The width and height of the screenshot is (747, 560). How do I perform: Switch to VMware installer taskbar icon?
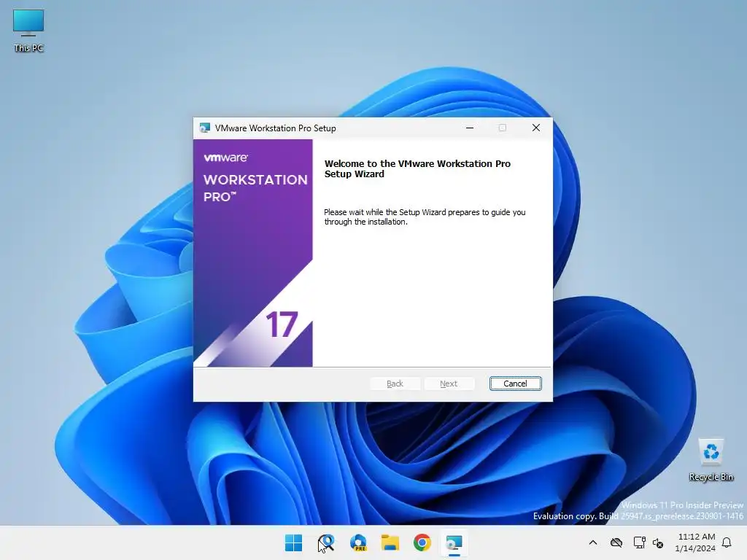454,542
